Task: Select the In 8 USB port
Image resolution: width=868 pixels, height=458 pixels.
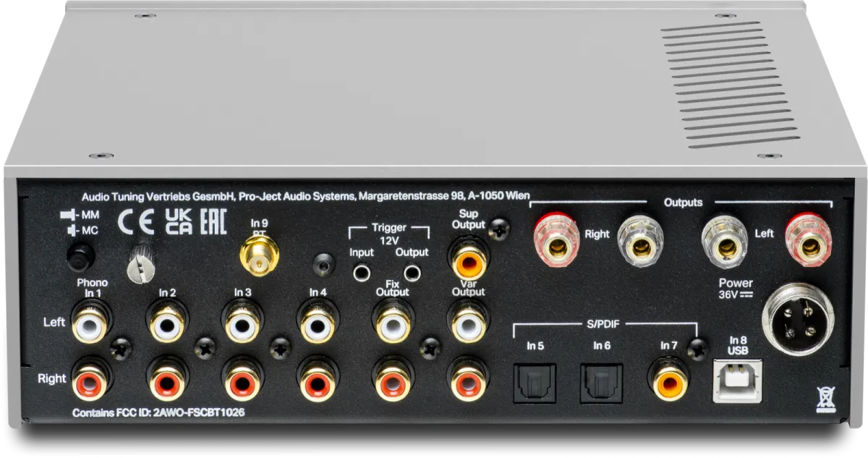Action: click(737, 381)
